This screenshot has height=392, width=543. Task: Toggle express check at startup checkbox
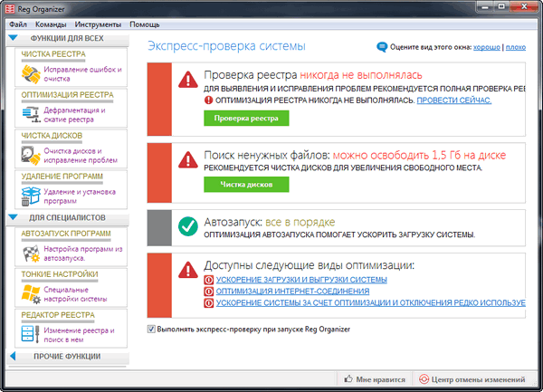coord(151,329)
